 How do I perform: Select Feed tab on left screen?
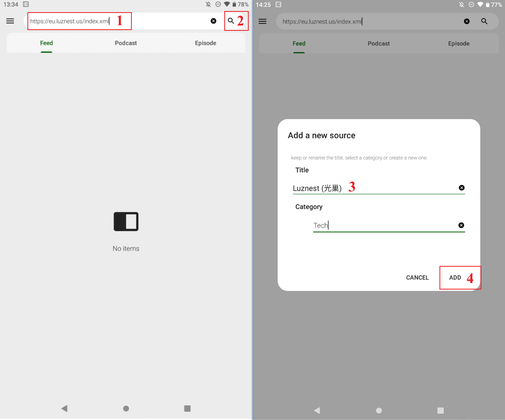pyautogui.click(x=46, y=43)
